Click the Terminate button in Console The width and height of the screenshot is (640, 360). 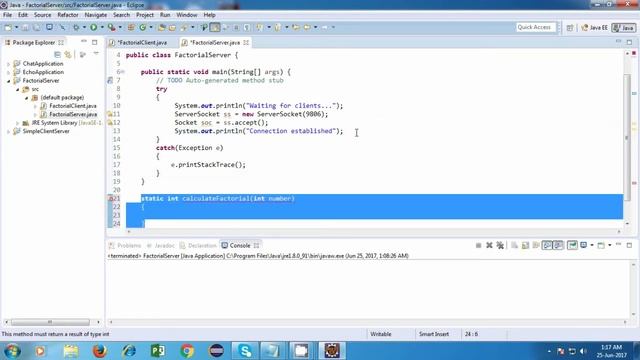pos(478,245)
